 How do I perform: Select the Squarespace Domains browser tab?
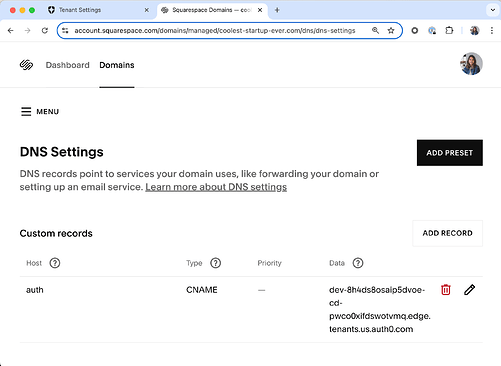212,10
